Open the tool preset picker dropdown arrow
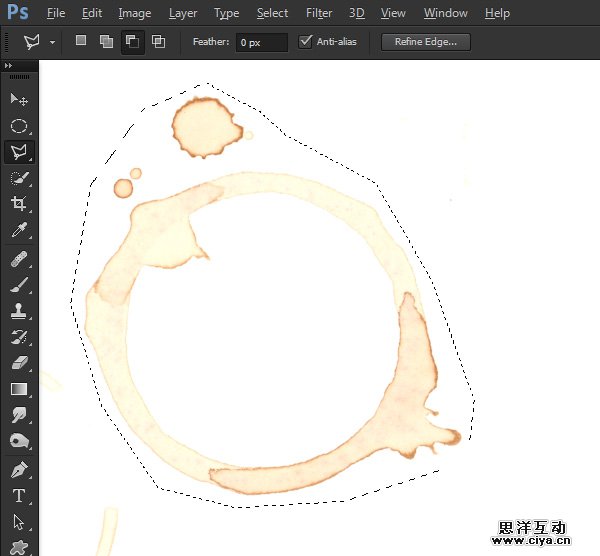600x556 pixels. click(x=52, y=42)
